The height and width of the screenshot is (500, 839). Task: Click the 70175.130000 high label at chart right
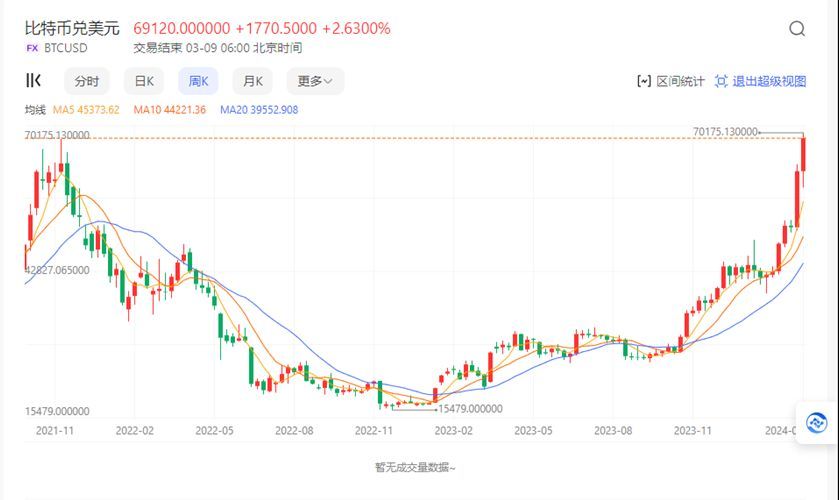point(725,132)
